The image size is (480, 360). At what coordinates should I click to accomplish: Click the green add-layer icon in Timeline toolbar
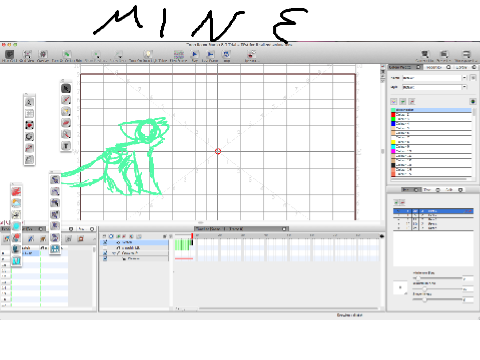click(x=118, y=236)
